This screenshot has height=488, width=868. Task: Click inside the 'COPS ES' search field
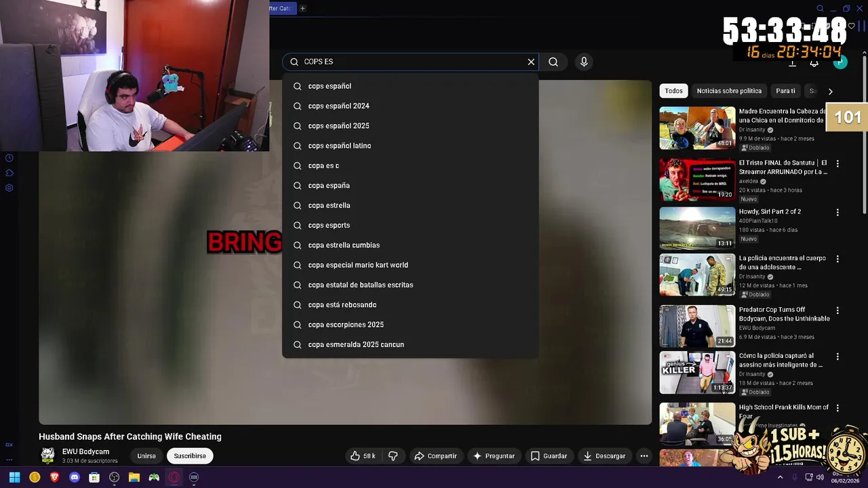click(410, 62)
